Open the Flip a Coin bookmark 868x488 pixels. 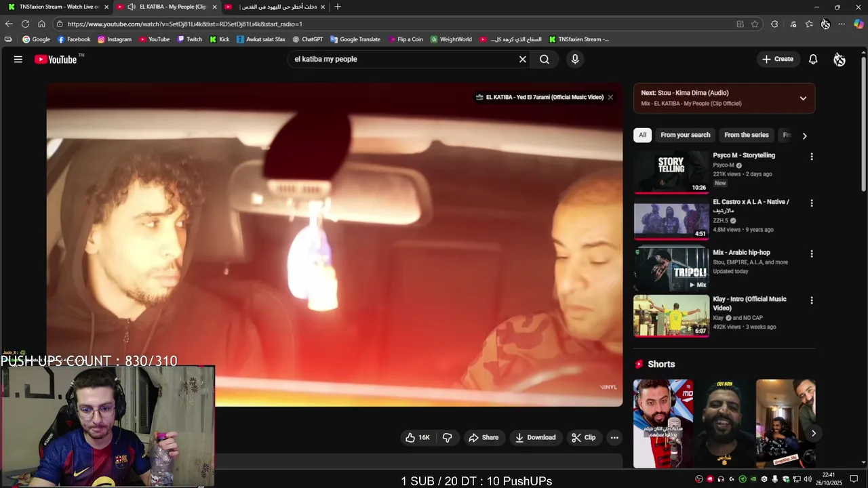pos(406,39)
